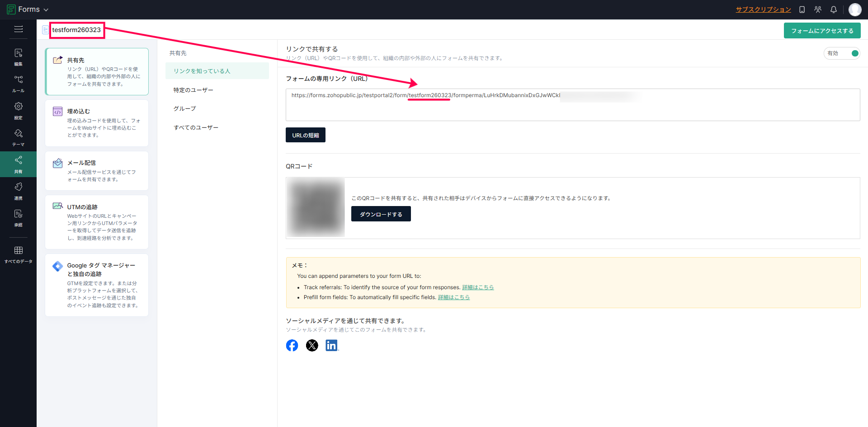This screenshot has width=868, height=427.
Task: Open すべてのデータ grid icon
Action: pos(18,254)
